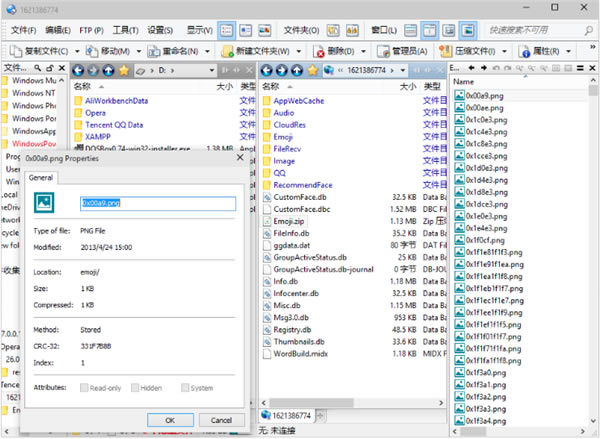Click the Move (移动) toolbar icon

click(91, 50)
